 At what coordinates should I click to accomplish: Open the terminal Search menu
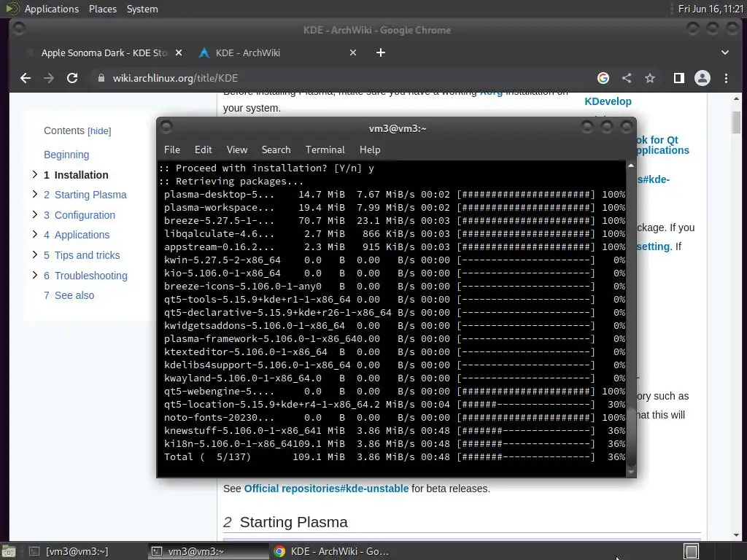click(276, 150)
